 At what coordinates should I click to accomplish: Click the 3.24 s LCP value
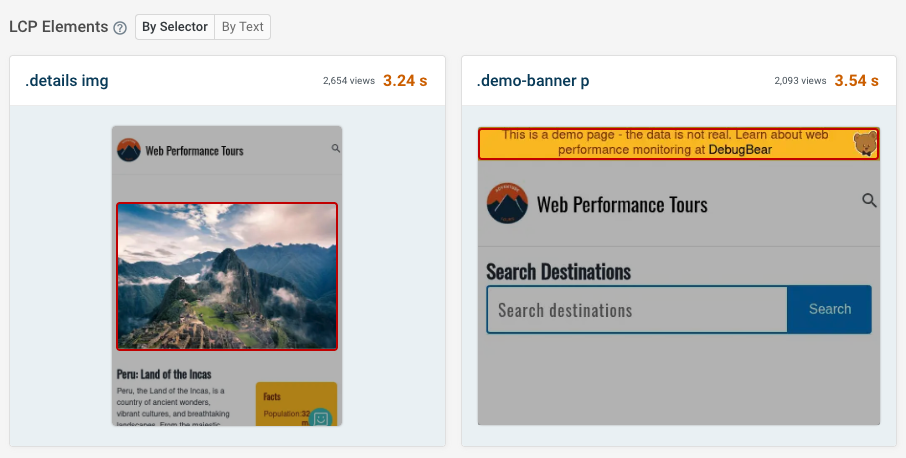point(405,81)
